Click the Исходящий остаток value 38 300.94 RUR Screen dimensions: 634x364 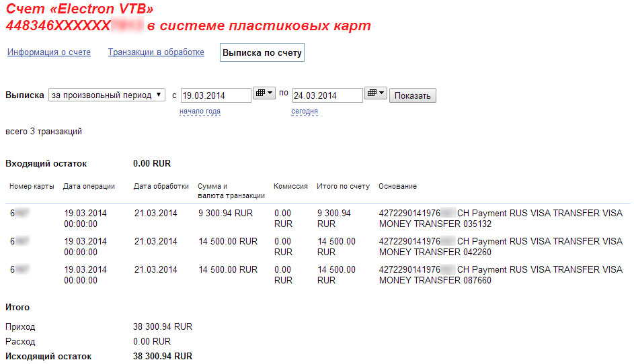click(x=163, y=357)
